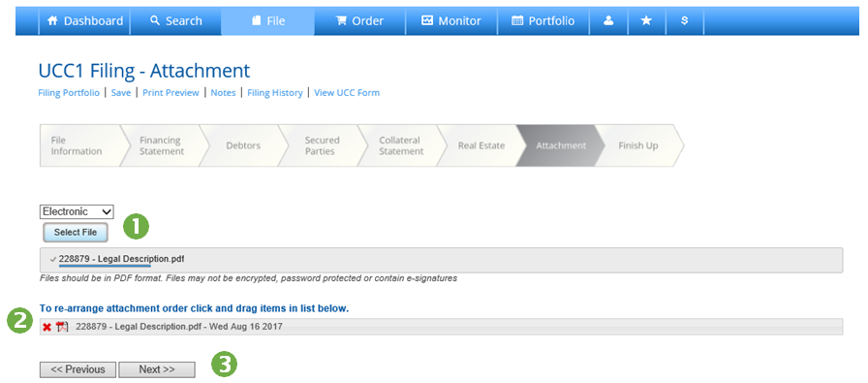The width and height of the screenshot is (868, 383).
Task: Jump to the Collateral Statement step
Action: point(400,145)
